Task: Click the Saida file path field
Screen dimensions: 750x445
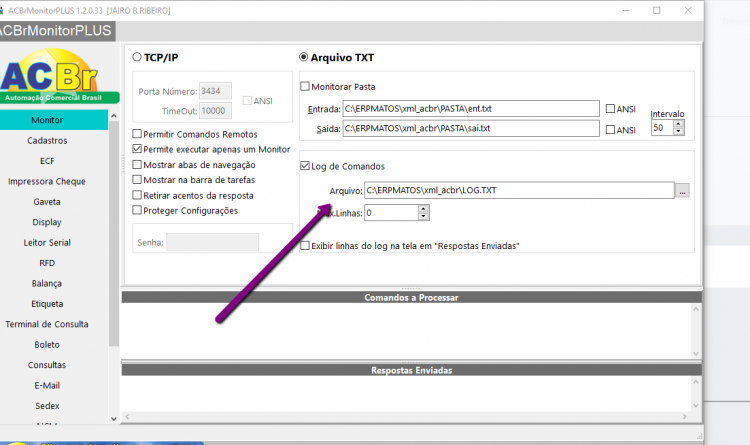Action: tap(471, 128)
